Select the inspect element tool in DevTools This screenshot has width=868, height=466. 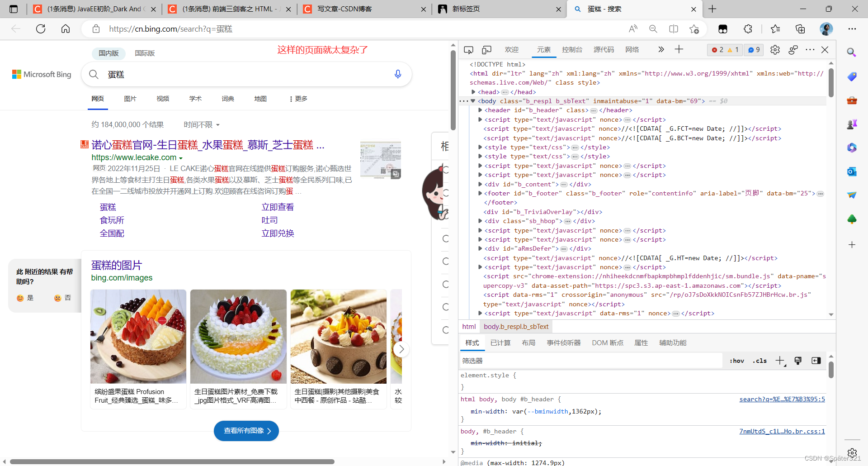(x=468, y=50)
